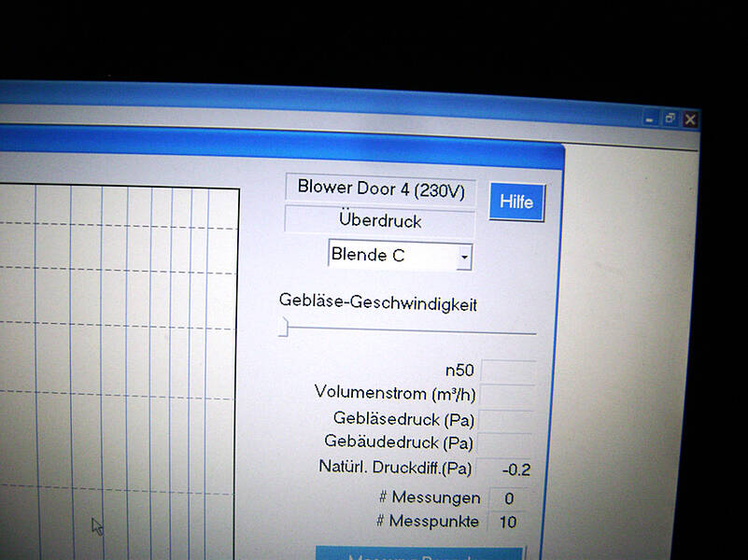Screen dimensions: 748x560
Task: Click the n50 value field
Action: pyautogui.click(x=509, y=371)
